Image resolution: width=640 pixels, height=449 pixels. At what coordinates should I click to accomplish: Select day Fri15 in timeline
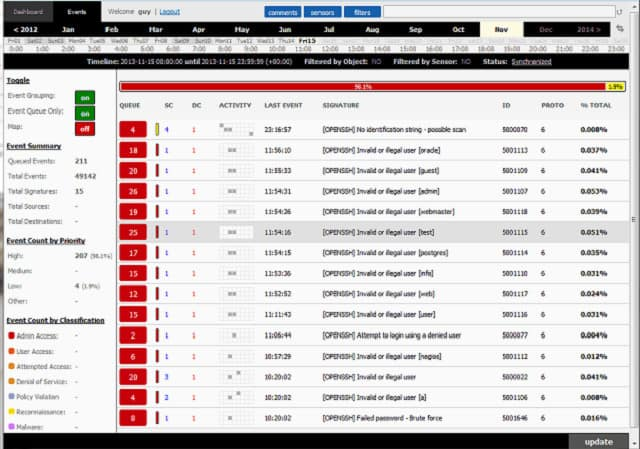pyautogui.click(x=307, y=41)
